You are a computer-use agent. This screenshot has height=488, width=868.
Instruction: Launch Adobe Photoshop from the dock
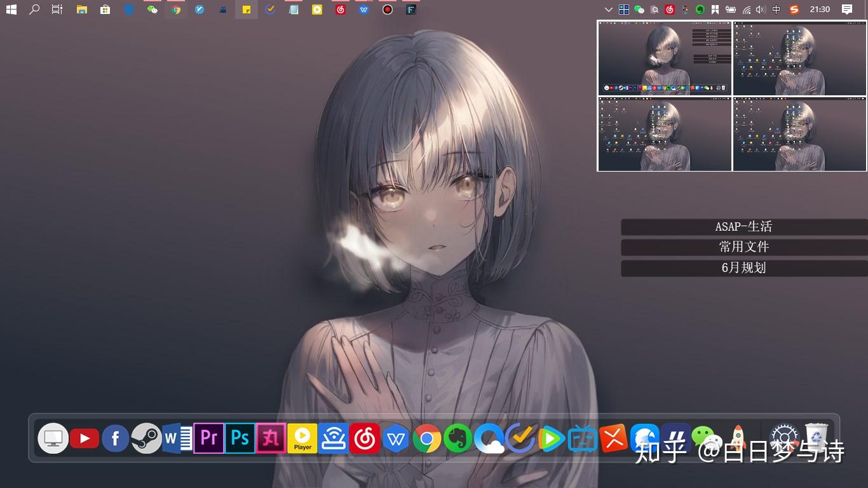(x=240, y=438)
